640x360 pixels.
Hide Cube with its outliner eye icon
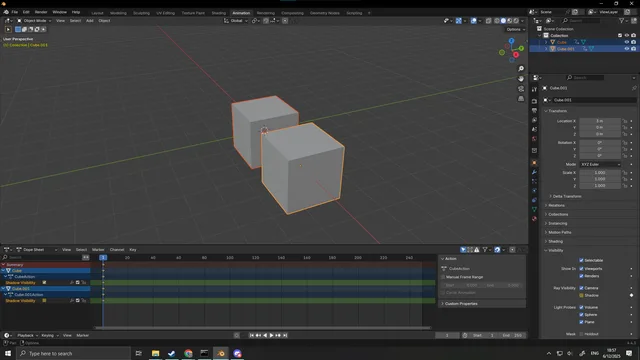click(x=627, y=42)
